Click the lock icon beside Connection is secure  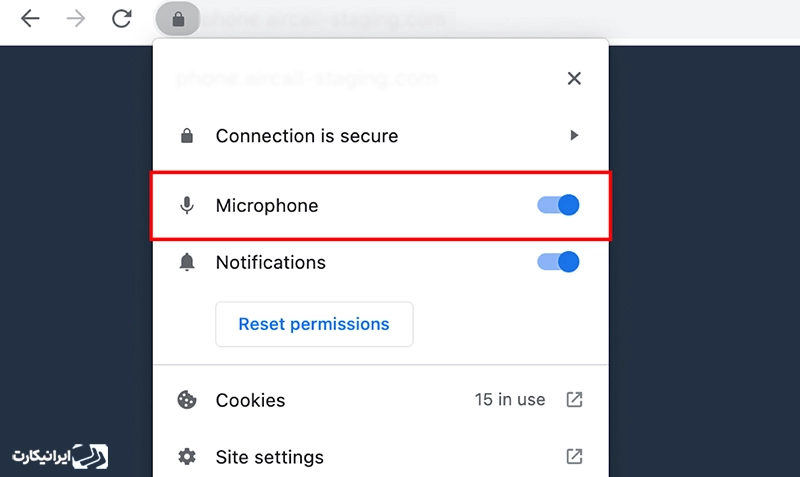187,136
